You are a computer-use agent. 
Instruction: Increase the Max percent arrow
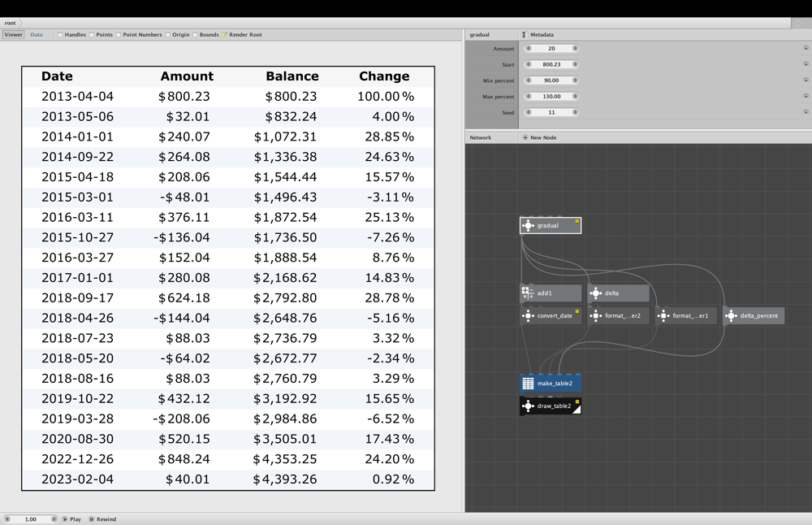pyautogui.click(x=575, y=97)
